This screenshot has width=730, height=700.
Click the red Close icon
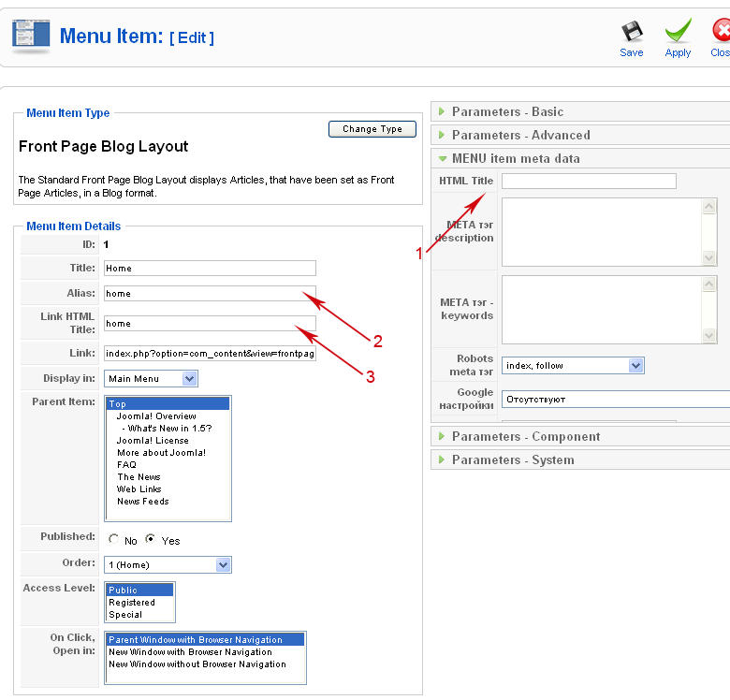722,31
